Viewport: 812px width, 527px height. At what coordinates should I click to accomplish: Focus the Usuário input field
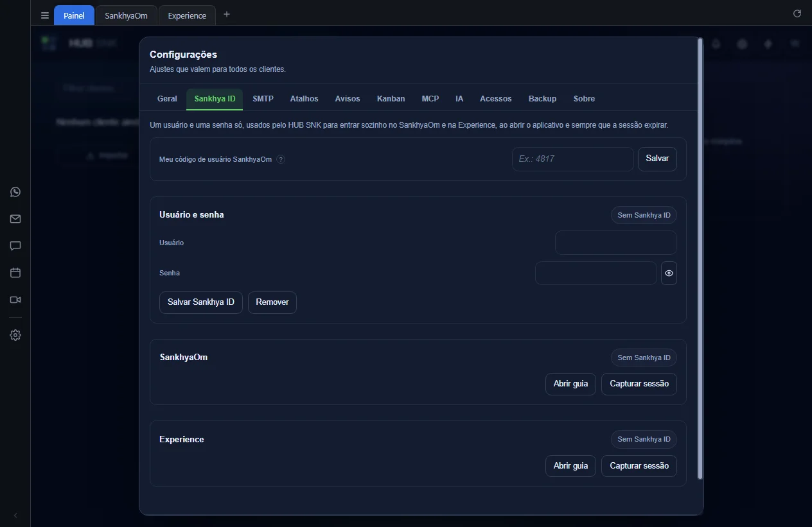click(x=615, y=243)
